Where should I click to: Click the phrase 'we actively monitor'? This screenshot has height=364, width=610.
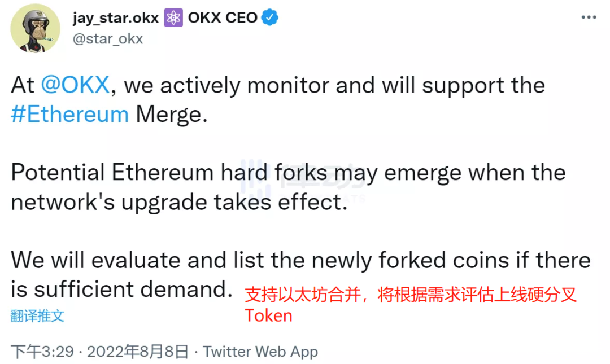coord(226,85)
